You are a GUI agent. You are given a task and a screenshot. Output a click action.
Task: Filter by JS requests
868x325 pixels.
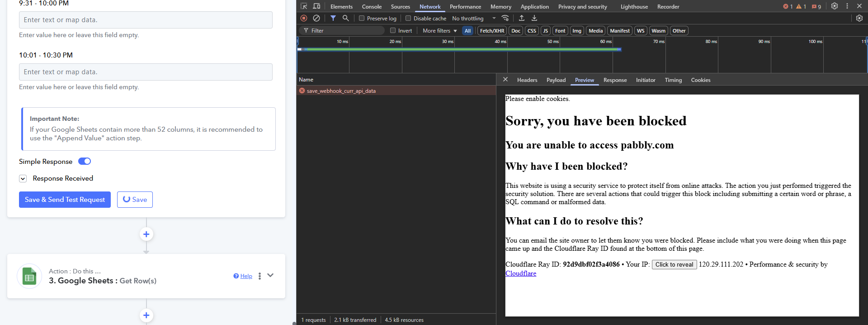click(546, 31)
